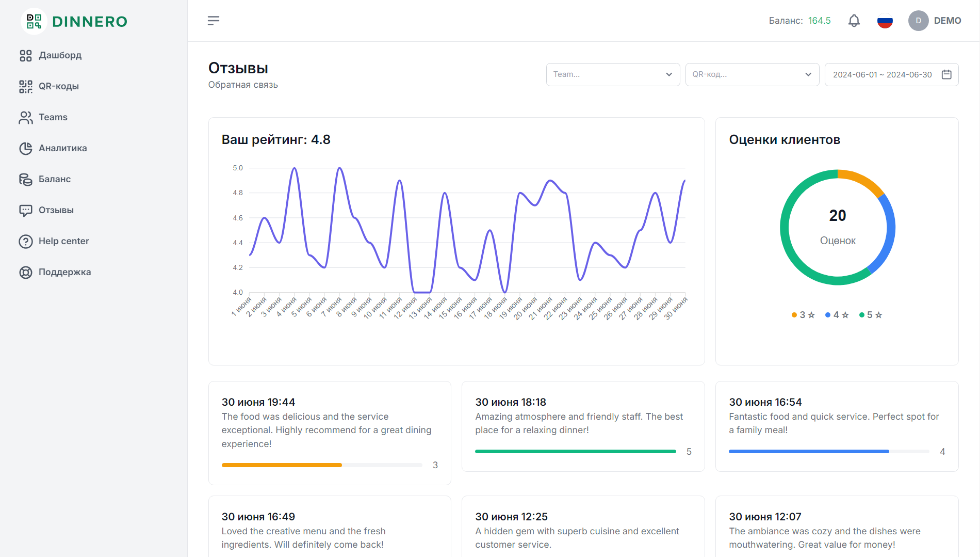Click the QR-коды scan icon
980x557 pixels.
click(x=26, y=87)
